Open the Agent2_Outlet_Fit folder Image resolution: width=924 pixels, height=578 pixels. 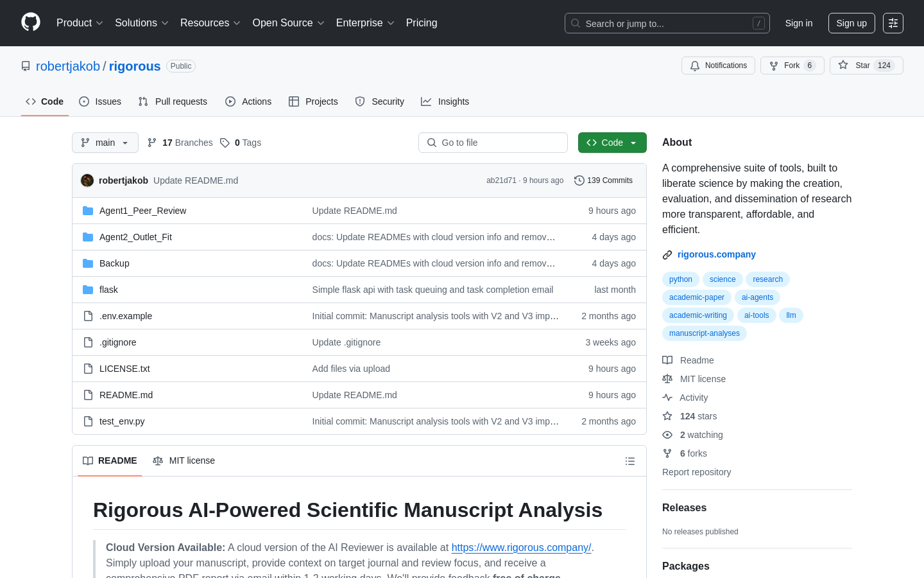tap(135, 237)
